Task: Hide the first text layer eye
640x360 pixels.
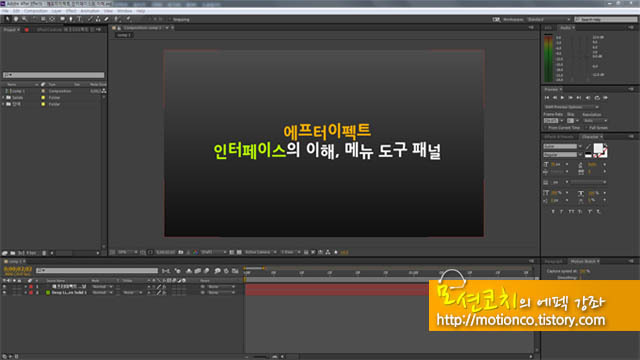Action: pos(4,287)
